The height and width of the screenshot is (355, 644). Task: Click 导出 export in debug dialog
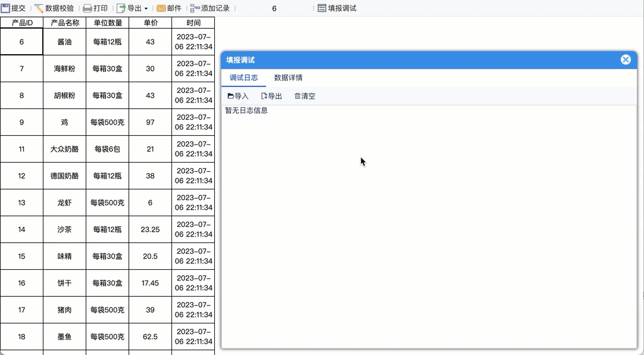[271, 96]
